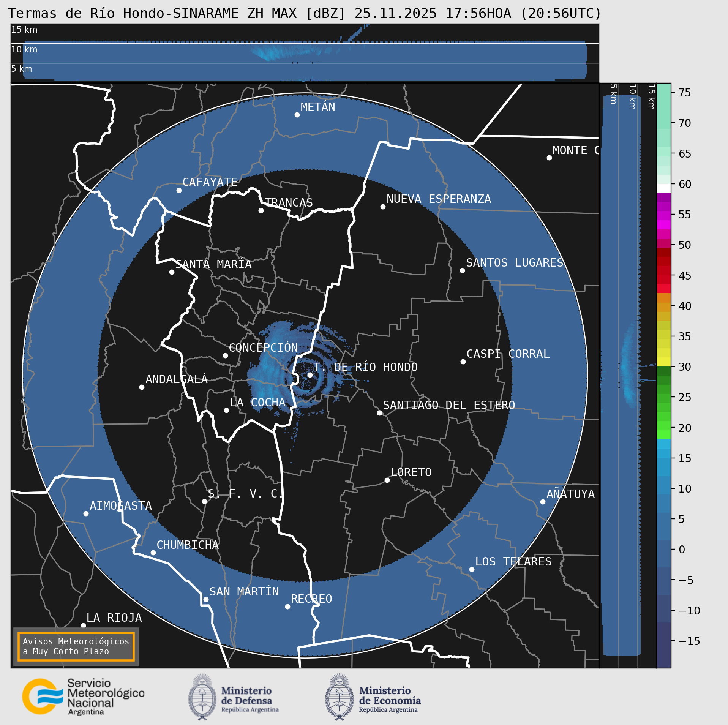Click the Concepción city label
This screenshot has height=725, width=728.
click(x=263, y=347)
